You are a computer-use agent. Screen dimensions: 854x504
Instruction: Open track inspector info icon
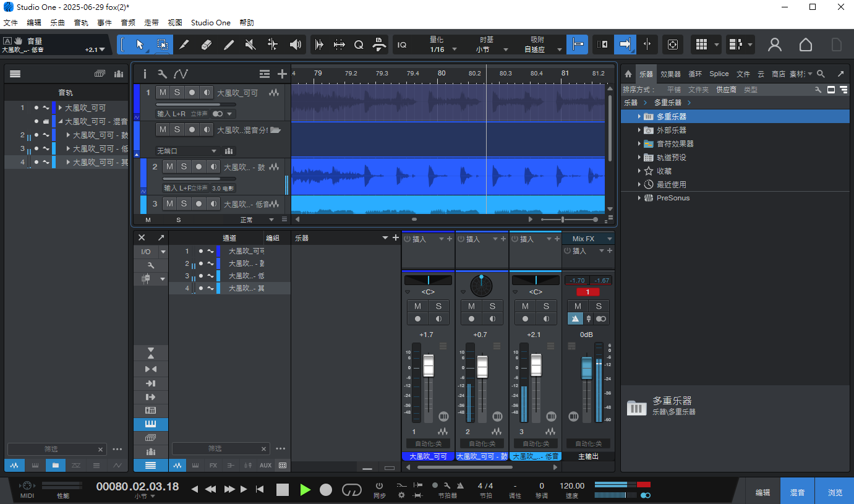coord(145,74)
